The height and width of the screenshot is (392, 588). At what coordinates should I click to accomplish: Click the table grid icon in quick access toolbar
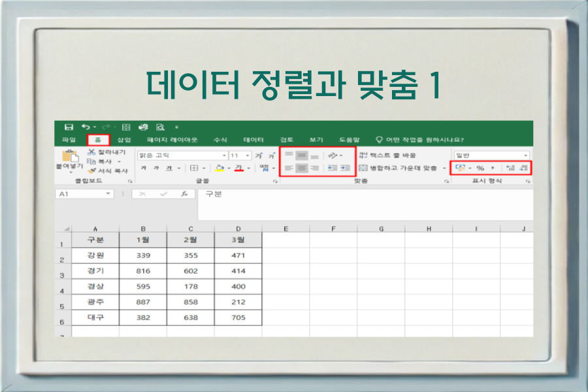pyautogui.click(x=126, y=127)
